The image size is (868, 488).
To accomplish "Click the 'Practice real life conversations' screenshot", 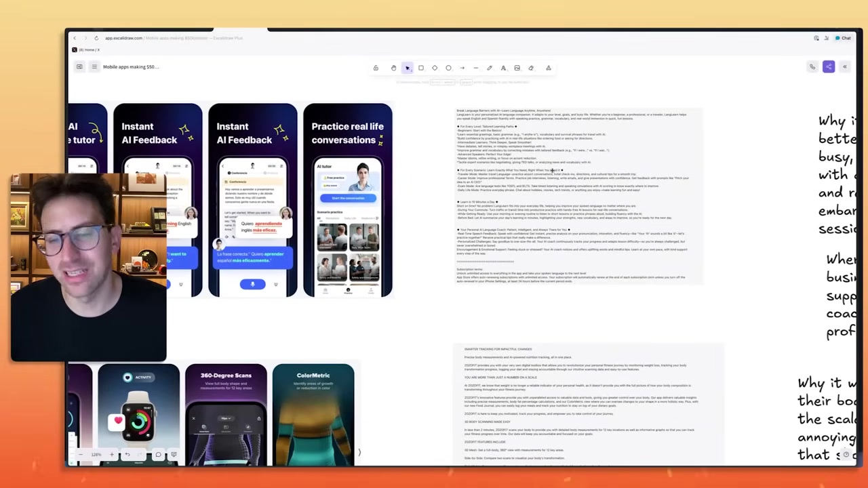I will click(x=347, y=200).
